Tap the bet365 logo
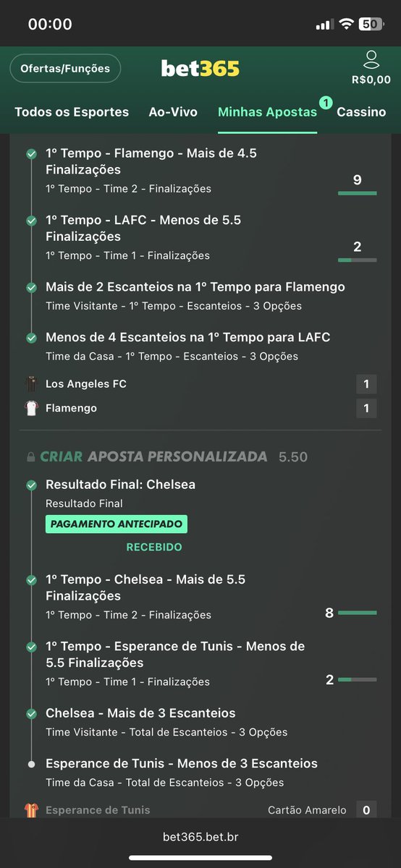The height and width of the screenshot is (868, 401). click(200, 69)
